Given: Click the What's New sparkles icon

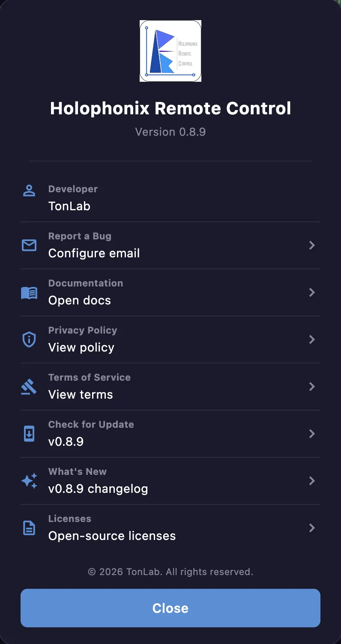Looking at the screenshot, I should tap(29, 481).
